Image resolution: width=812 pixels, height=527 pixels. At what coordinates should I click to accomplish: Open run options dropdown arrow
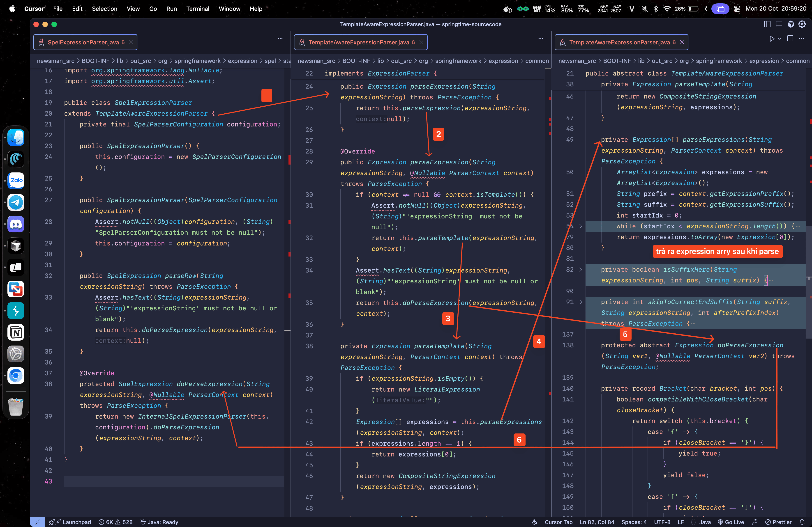780,39
